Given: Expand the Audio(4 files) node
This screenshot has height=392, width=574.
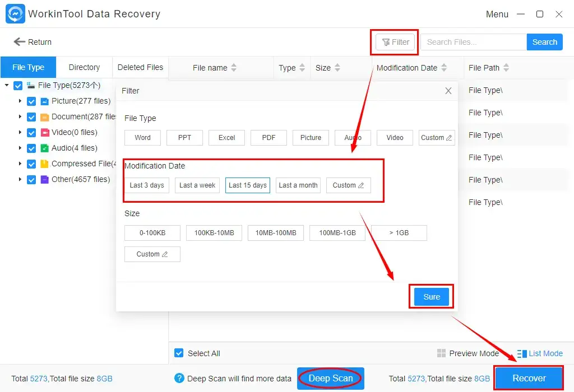Looking at the screenshot, I should 20,148.
